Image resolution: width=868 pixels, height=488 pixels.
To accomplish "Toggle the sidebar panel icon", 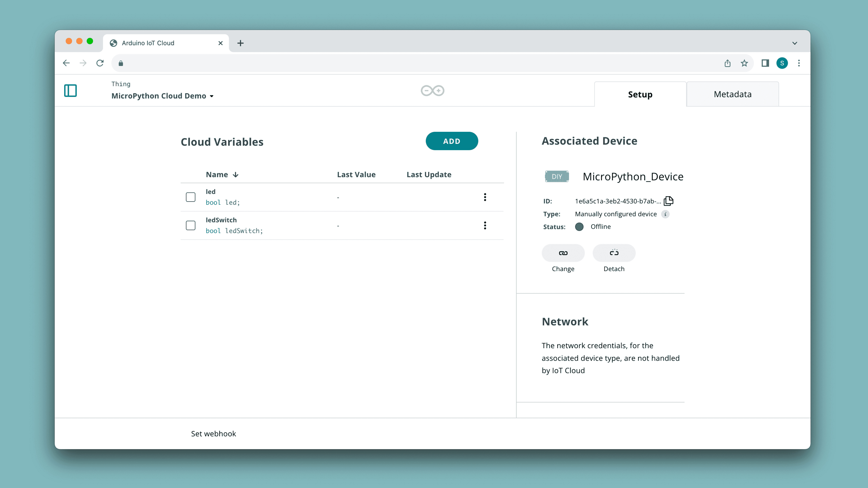I will [x=70, y=91].
